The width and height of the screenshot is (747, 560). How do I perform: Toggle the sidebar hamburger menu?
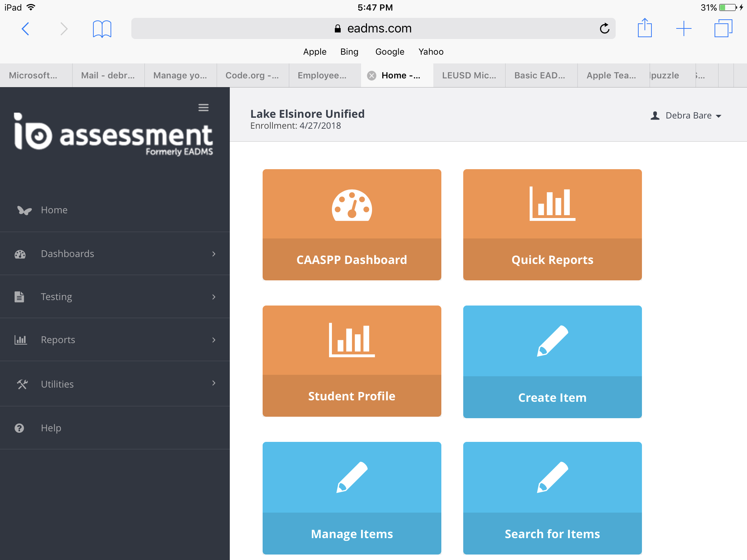(x=204, y=108)
